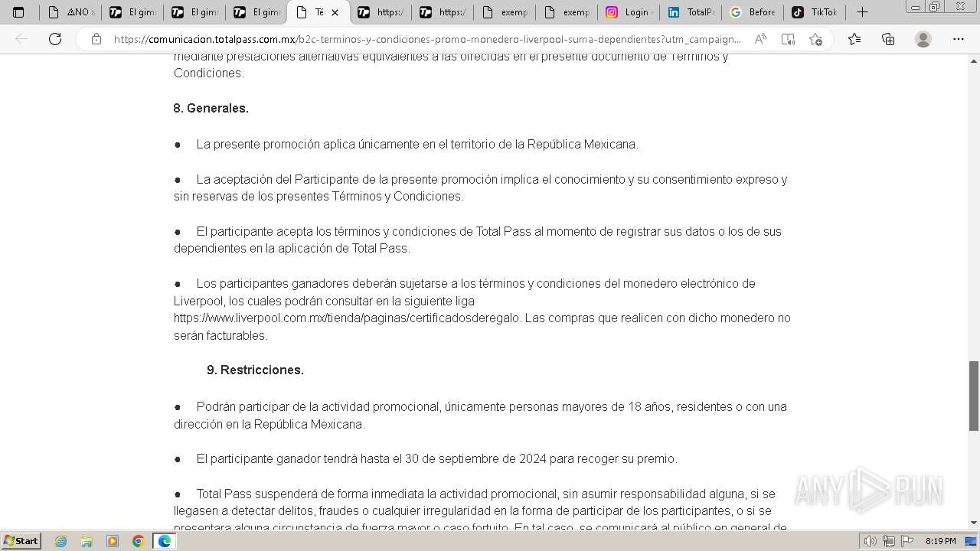Click text "dependientes en la aplicación de Total Pass."
This screenshot has width=980, height=551.
[x=292, y=249]
